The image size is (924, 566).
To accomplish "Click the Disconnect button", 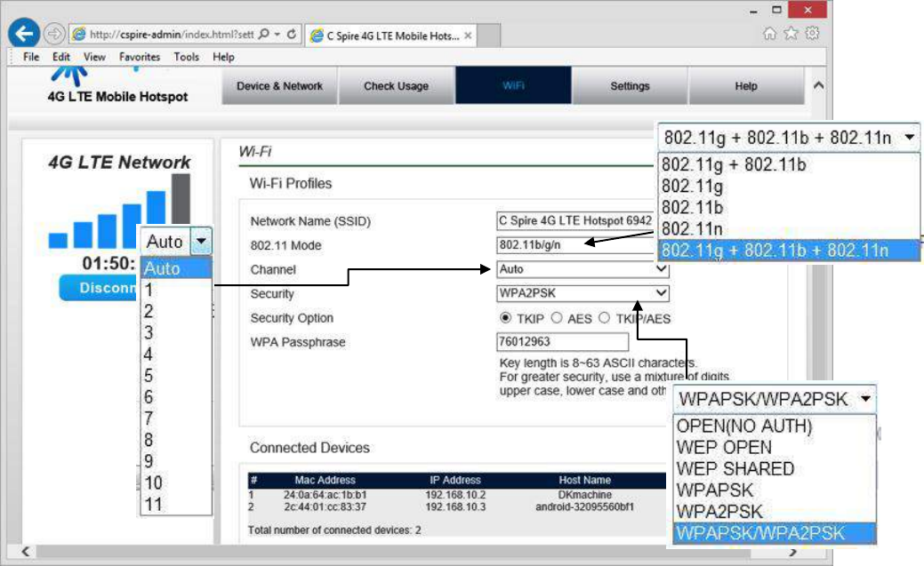I will [99, 288].
